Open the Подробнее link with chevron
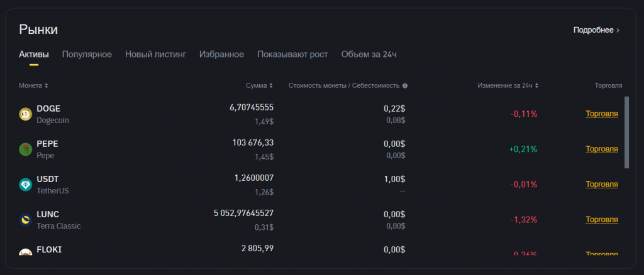 596,30
